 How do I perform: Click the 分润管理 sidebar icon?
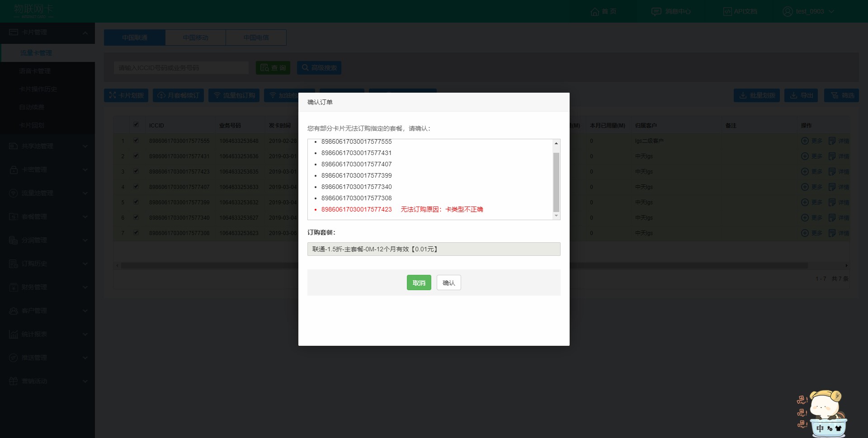14,240
